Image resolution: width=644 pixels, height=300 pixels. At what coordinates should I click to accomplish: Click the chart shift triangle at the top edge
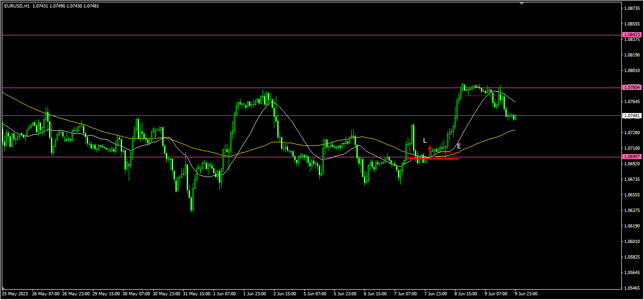click(521, 3)
